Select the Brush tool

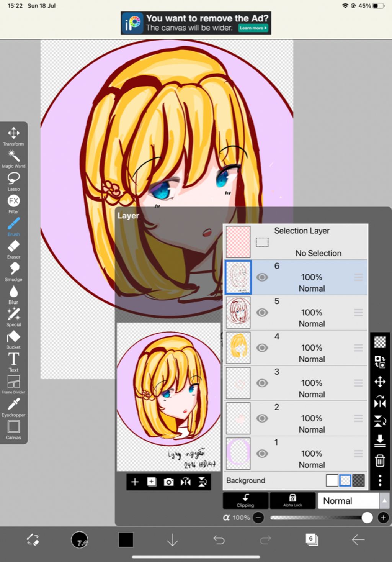13,227
